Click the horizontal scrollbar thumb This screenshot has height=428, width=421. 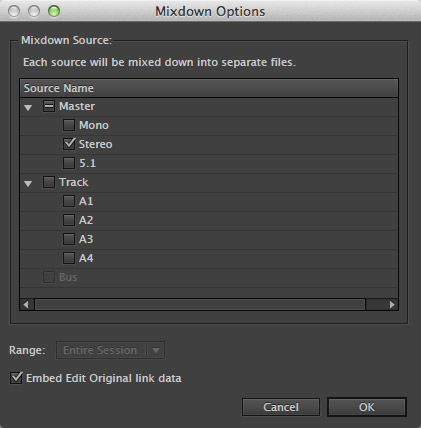click(200, 304)
